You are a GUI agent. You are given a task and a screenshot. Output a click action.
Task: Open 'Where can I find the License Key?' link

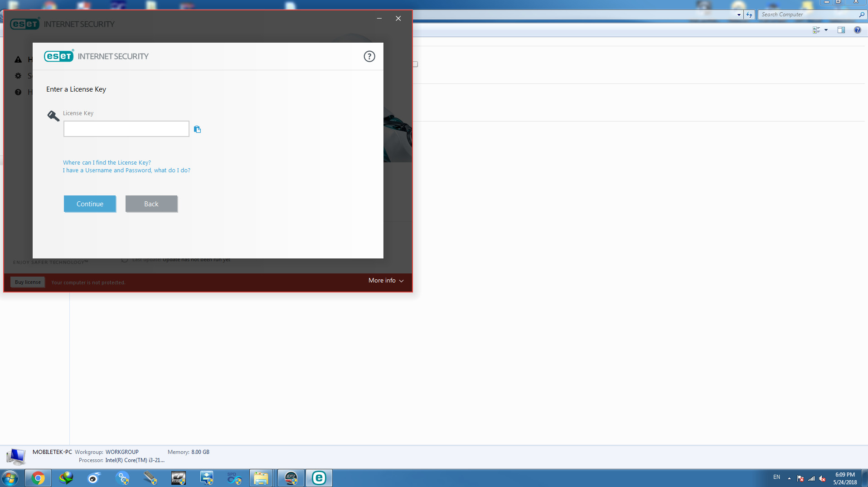[107, 163]
